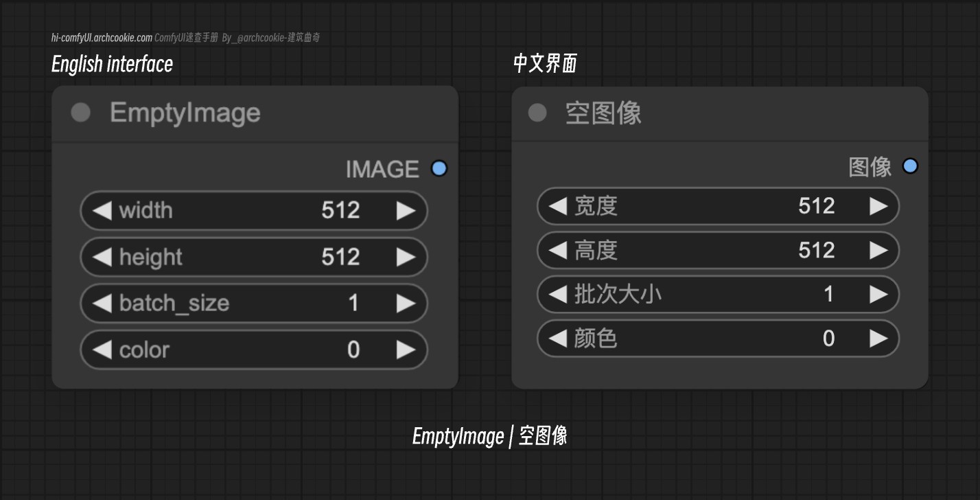Click the IMAGE output socket dot
980x500 pixels.
[x=439, y=168]
